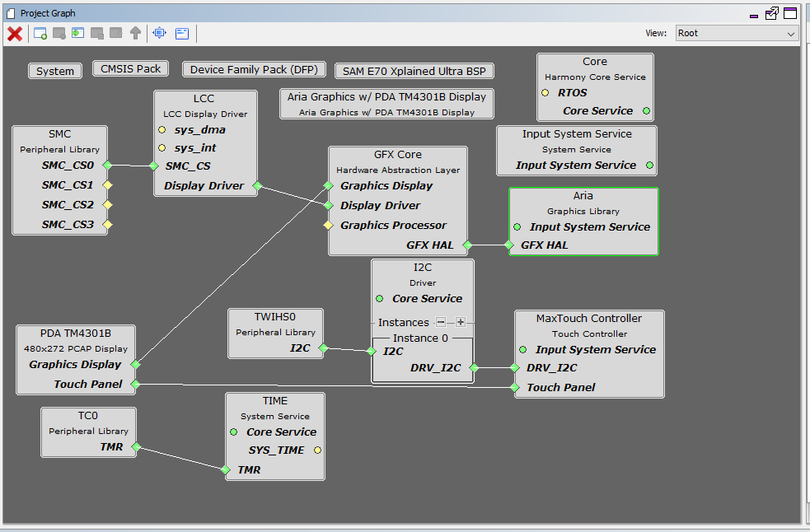Select the SAM E70 Xplained Ultra BSP component
This screenshot has height=532, width=810.
(414, 72)
